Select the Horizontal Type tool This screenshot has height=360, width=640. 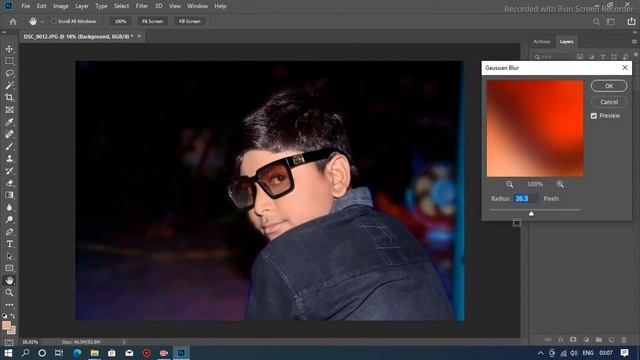pyautogui.click(x=9, y=244)
